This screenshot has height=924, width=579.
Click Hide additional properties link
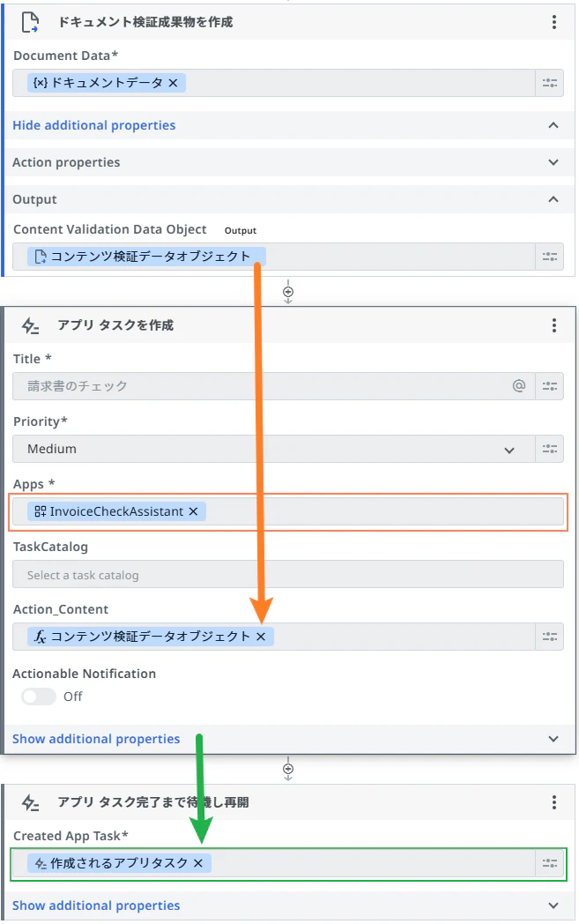point(94,125)
